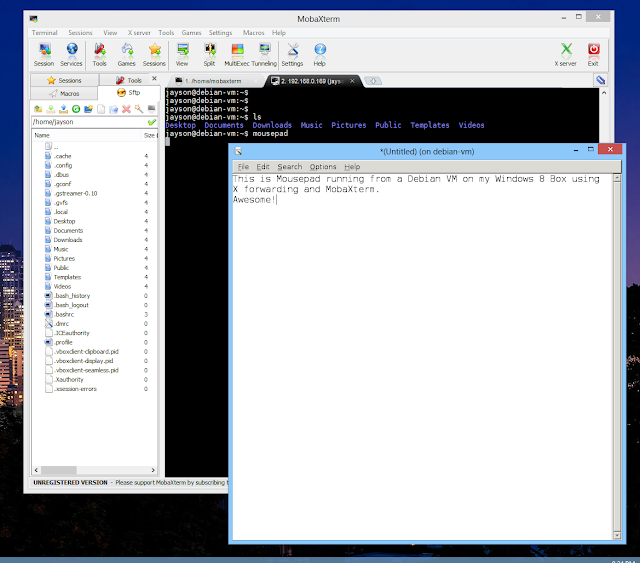Click the Session toolbar icon
Screen dimensions: 640x563
(44, 54)
